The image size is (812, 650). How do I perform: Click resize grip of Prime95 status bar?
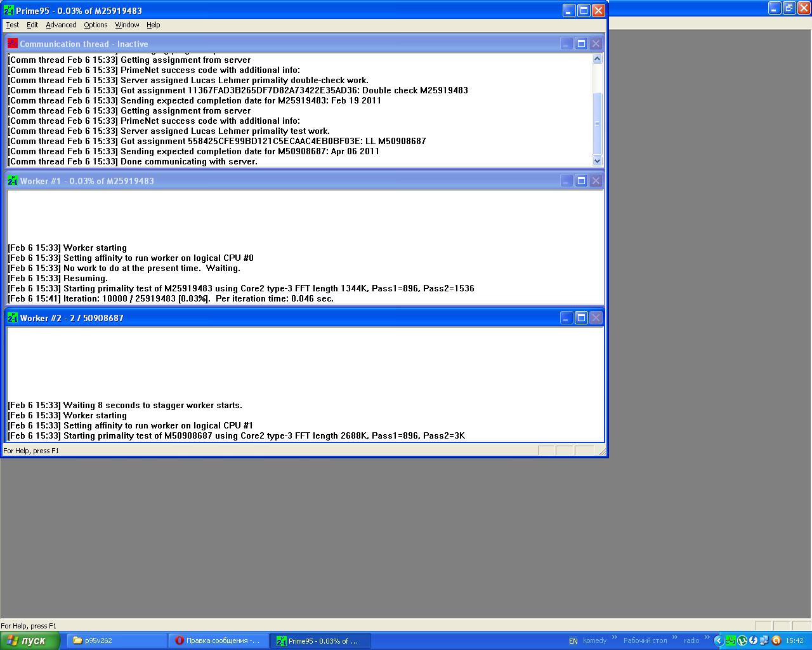(603, 451)
